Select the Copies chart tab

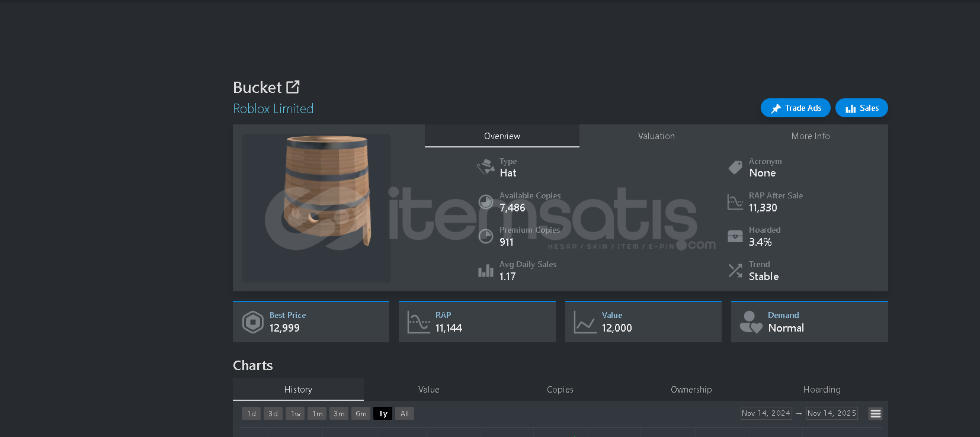click(560, 390)
